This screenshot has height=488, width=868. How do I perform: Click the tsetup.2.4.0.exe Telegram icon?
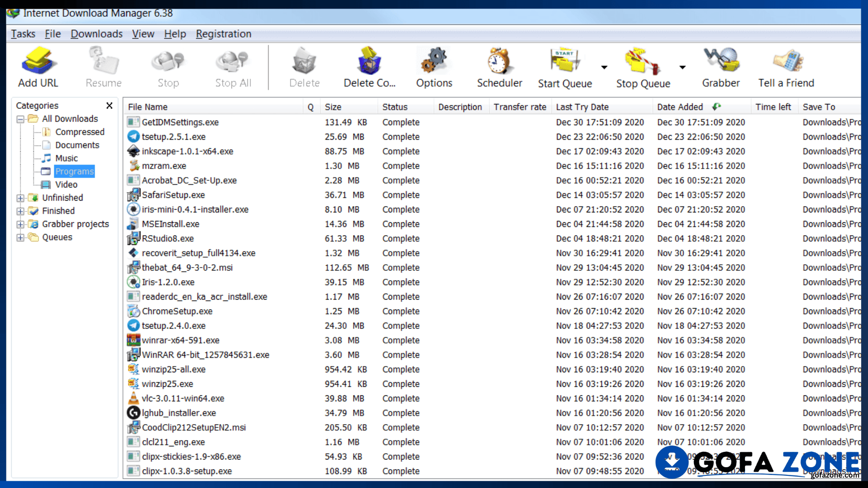(133, 325)
